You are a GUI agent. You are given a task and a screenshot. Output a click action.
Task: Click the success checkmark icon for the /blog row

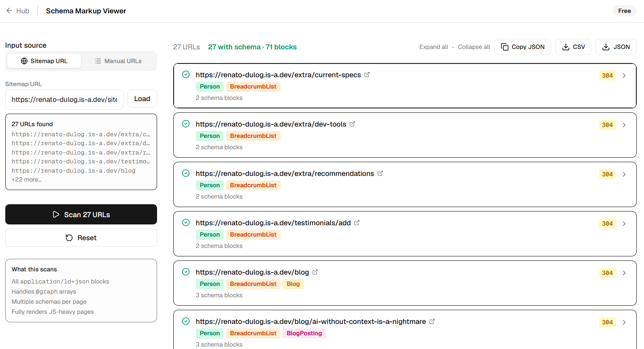(x=186, y=272)
